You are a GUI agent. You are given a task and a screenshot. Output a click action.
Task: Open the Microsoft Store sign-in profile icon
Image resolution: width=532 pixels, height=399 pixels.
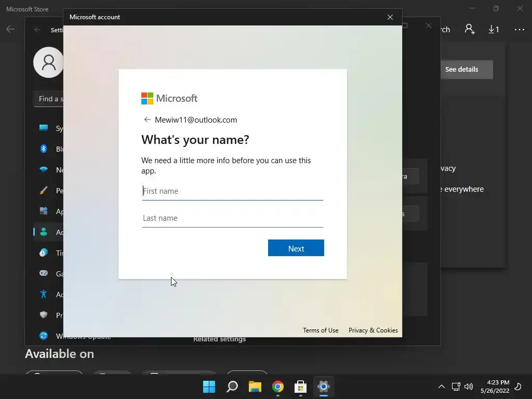click(x=470, y=29)
